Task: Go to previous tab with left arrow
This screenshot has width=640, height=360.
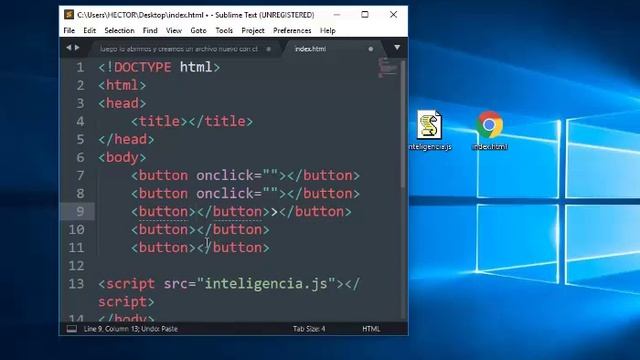Action: 69,48
